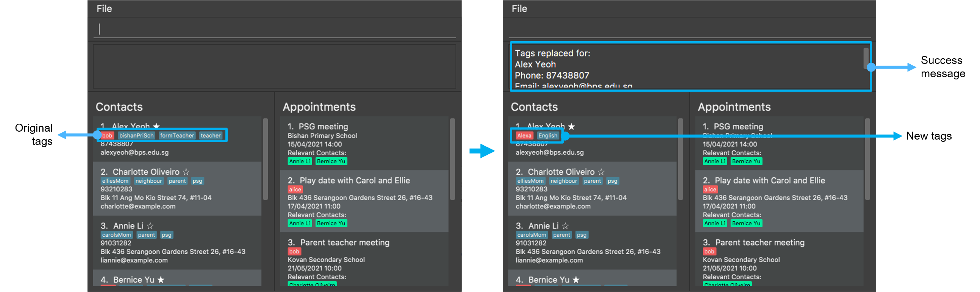The image size is (980, 292).
Task: Select Parent teacher meeting in left window
Action: 364,259
